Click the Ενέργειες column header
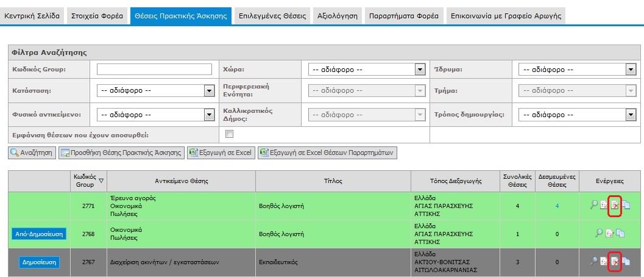Viewport: 644px width, 277px height. point(609,181)
